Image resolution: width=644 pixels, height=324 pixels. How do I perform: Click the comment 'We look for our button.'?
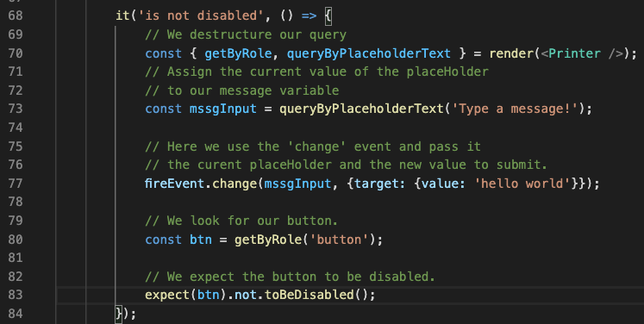pyautogui.click(x=241, y=221)
